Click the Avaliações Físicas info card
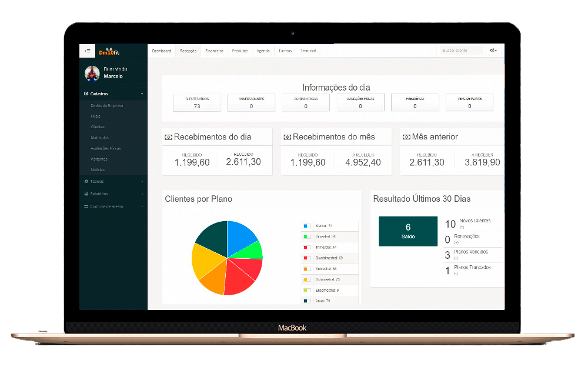The height and width of the screenshot is (367, 588). click(360, 102)
